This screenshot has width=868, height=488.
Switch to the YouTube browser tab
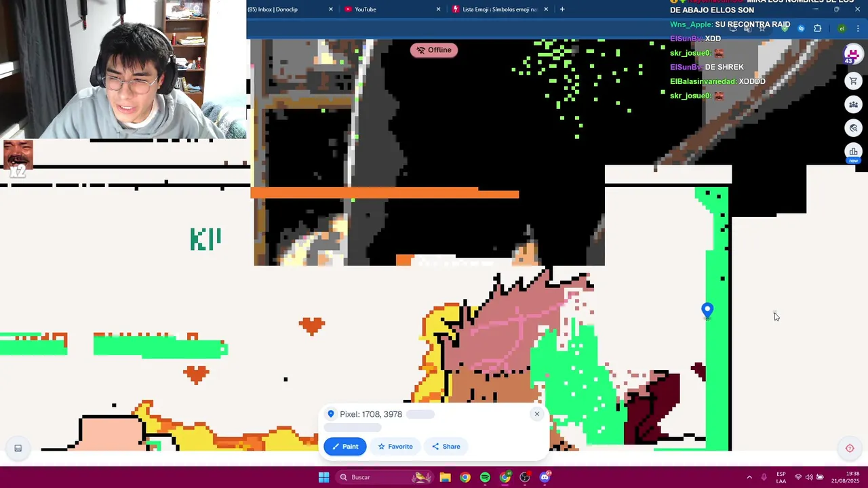[x=365, y=9]
